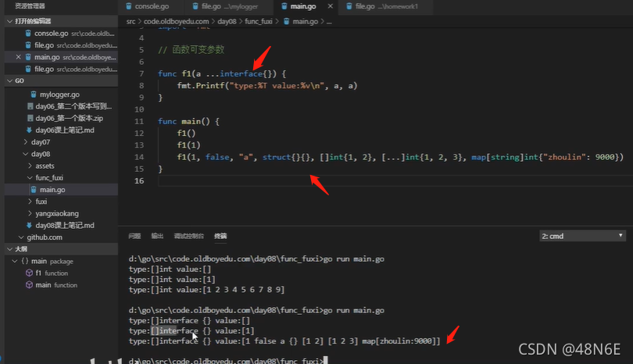The width and height of the screenshot is (633, 364).
Task: Close main.go from open editors list
Action: pos(18,57)
